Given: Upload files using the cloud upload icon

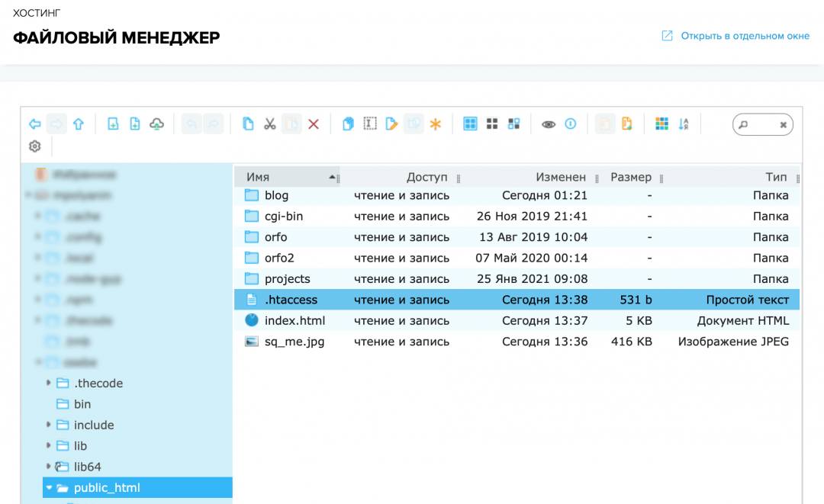Looking at the screenshot, I should (x=158, y=124).
